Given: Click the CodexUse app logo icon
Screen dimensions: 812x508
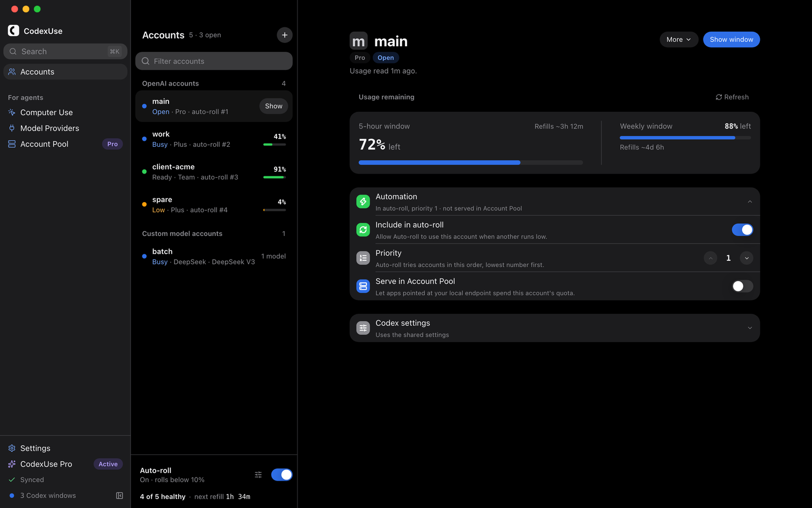Looking at the screenshot, I should 13,31.
